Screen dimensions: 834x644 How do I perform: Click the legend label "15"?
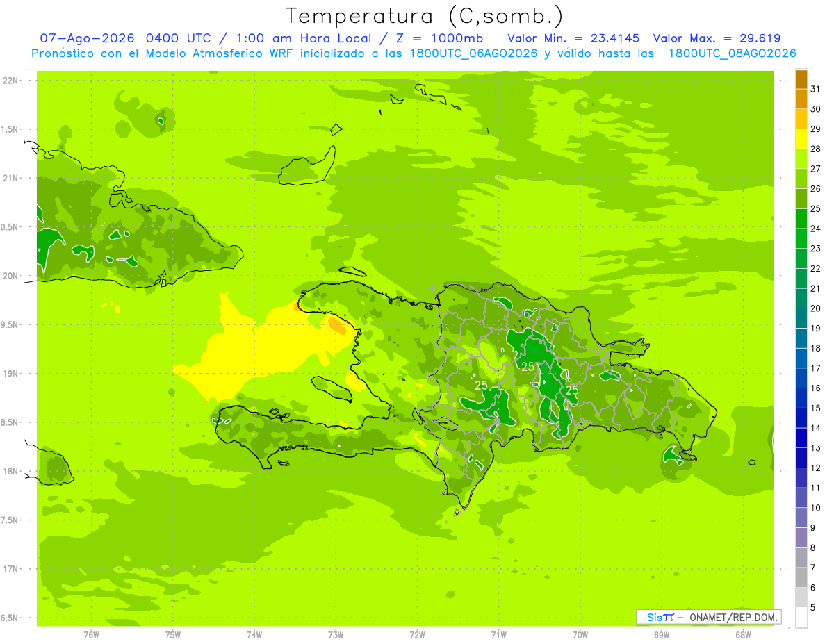click(816, 408)
